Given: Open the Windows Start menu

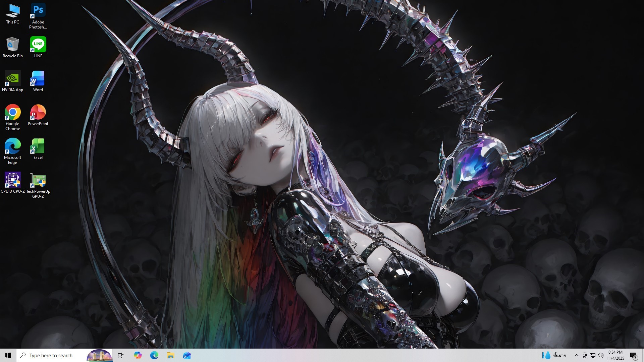Looking at the screenshot, I should 8,355.
